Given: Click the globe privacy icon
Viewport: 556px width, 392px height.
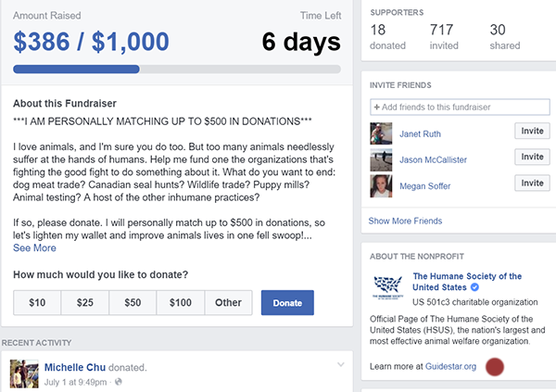Looking at the screenshot, I should click(119, 382).
